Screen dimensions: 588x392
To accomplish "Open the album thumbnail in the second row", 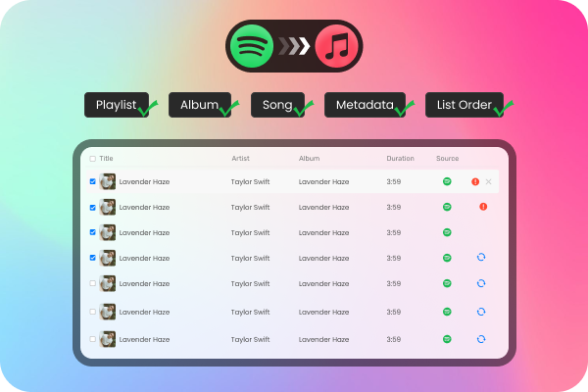I will pyautogui.click(x=108, y=207).
